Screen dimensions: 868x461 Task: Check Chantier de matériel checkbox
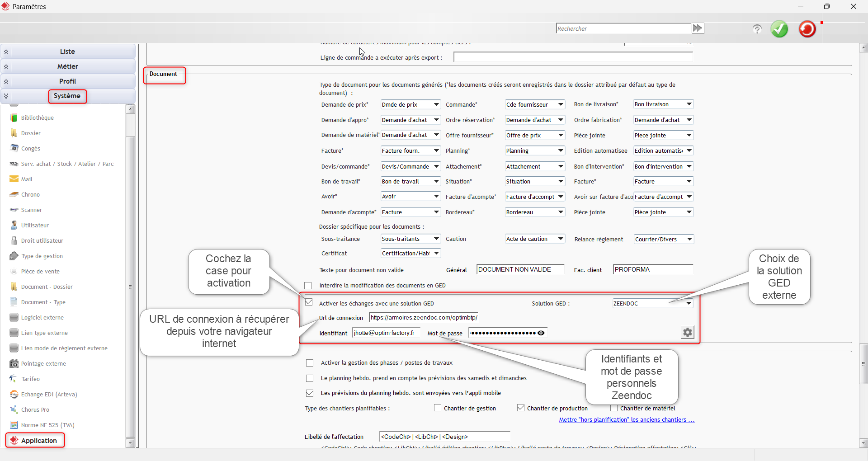(614, 408)
